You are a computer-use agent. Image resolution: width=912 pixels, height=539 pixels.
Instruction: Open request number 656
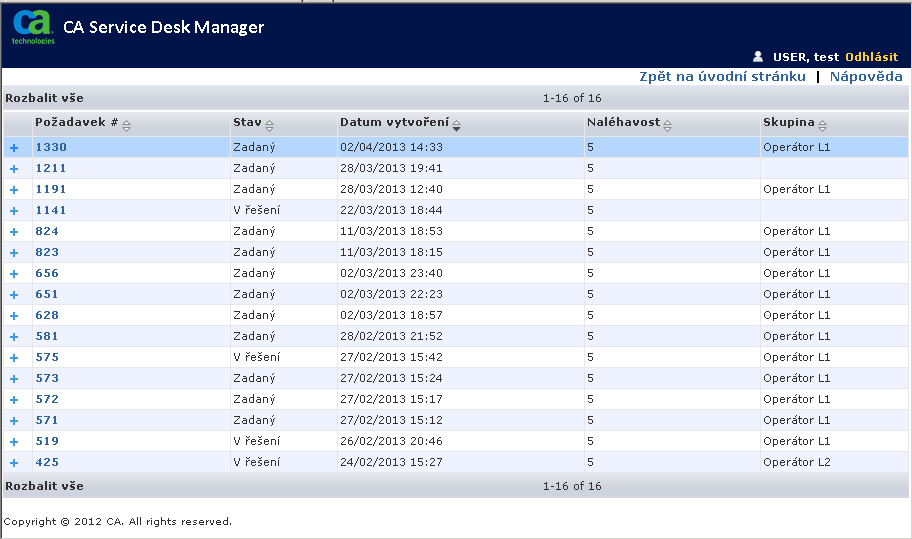(47, 273)
